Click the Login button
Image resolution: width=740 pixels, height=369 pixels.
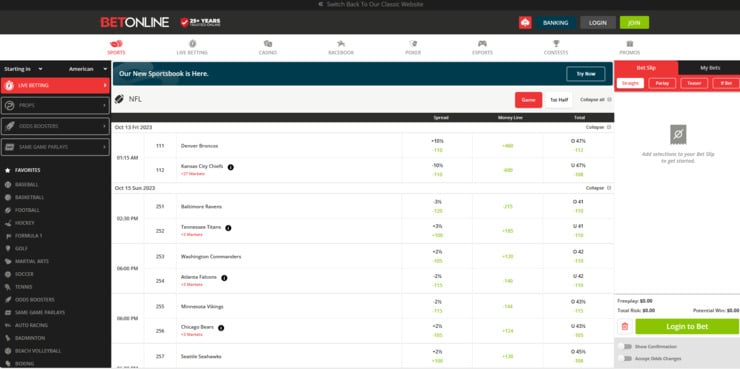tap(597, 23)
